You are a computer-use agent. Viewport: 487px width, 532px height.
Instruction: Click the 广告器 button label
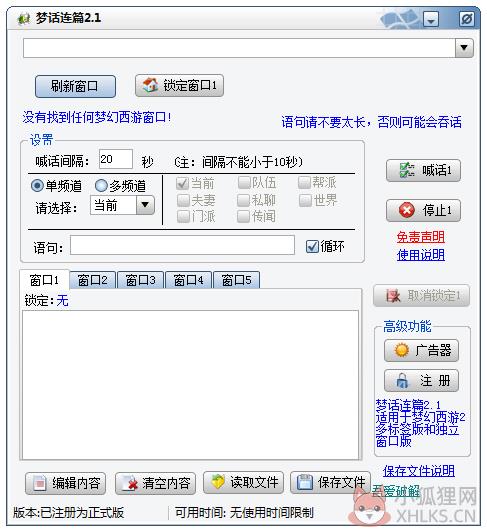click(433, 350)
